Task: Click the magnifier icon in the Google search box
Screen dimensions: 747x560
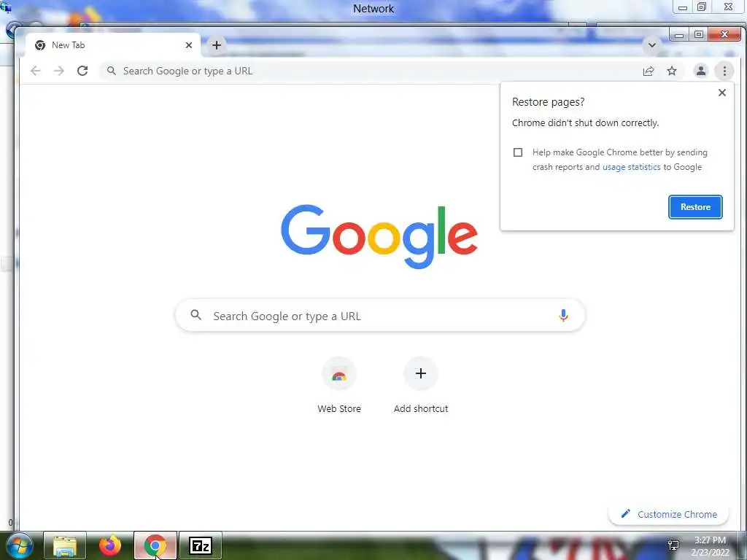Action: tap(196, 315)
